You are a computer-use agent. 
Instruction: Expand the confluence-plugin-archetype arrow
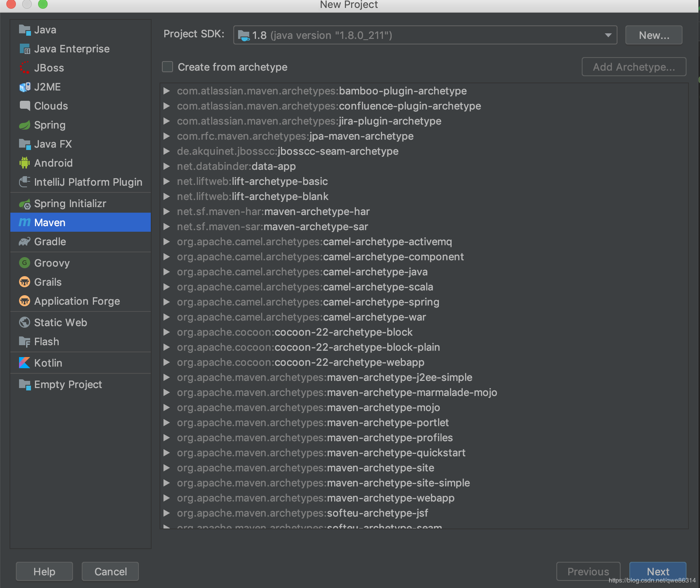point(167,106)
